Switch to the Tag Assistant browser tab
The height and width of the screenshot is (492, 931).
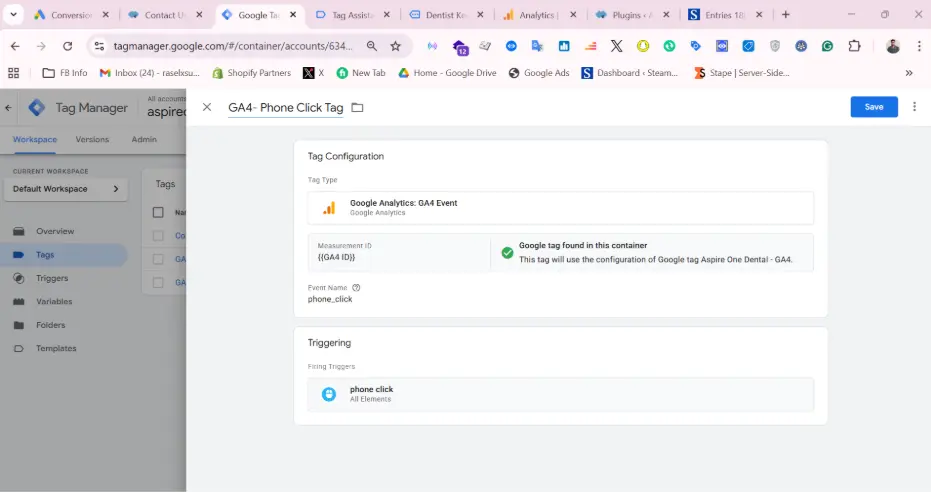click(x=352, y=15)
